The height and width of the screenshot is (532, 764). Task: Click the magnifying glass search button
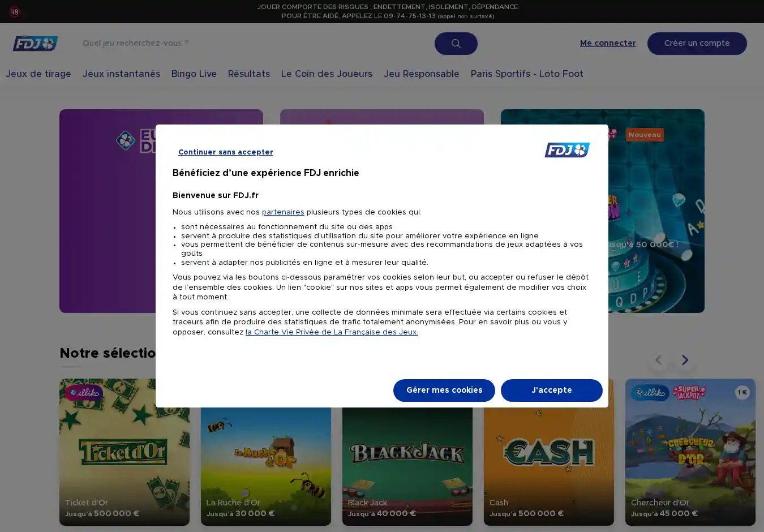pyautogui.click(x=456, y=44)
